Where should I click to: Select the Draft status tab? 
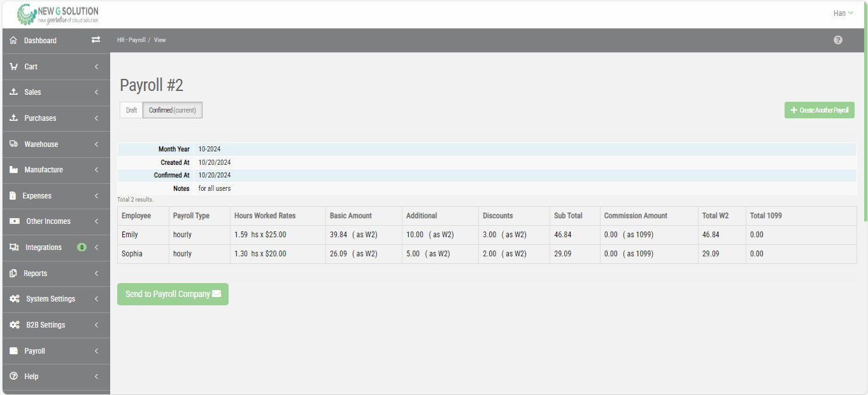131,110
